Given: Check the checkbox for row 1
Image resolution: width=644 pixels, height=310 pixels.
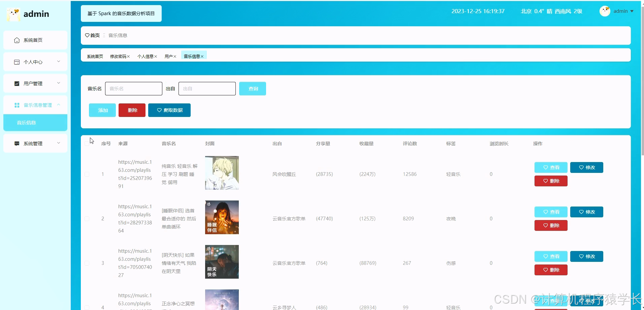Looking at the screenshot, I should click(87, 174).
